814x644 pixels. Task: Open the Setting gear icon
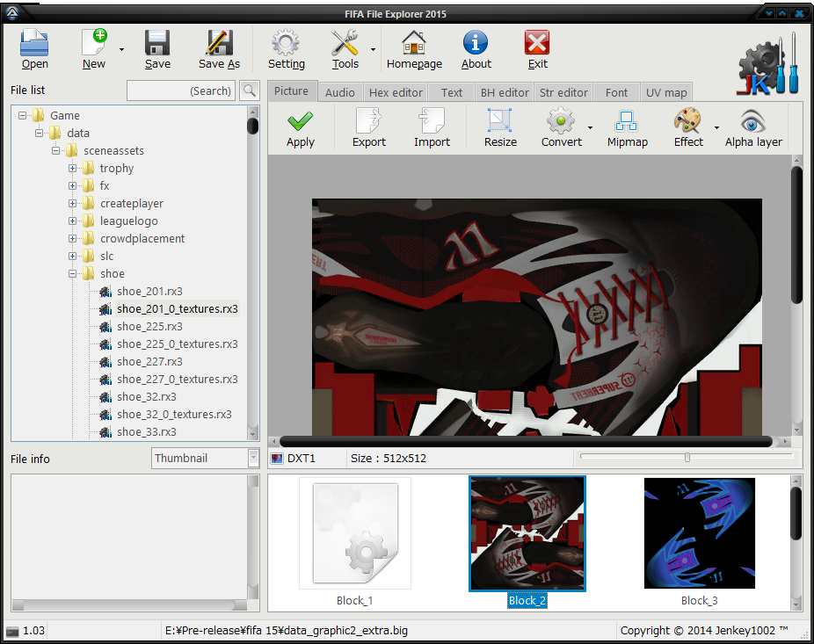point(286,49)
